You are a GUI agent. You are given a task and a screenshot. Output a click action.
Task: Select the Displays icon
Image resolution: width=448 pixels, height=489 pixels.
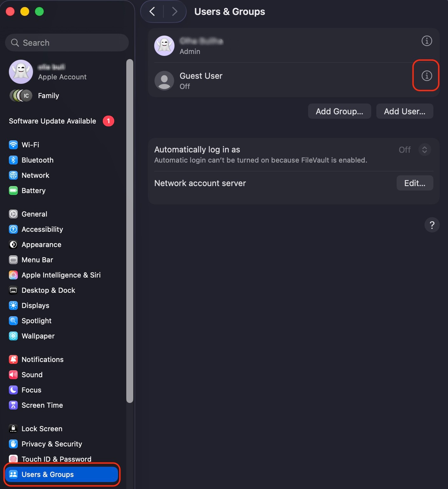coord(13,305)
